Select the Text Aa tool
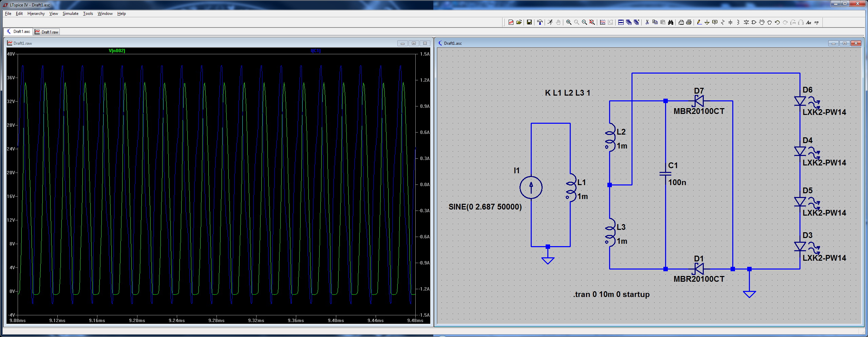The image size is (868, 337). pyautogui.click(x=809, y=22)
